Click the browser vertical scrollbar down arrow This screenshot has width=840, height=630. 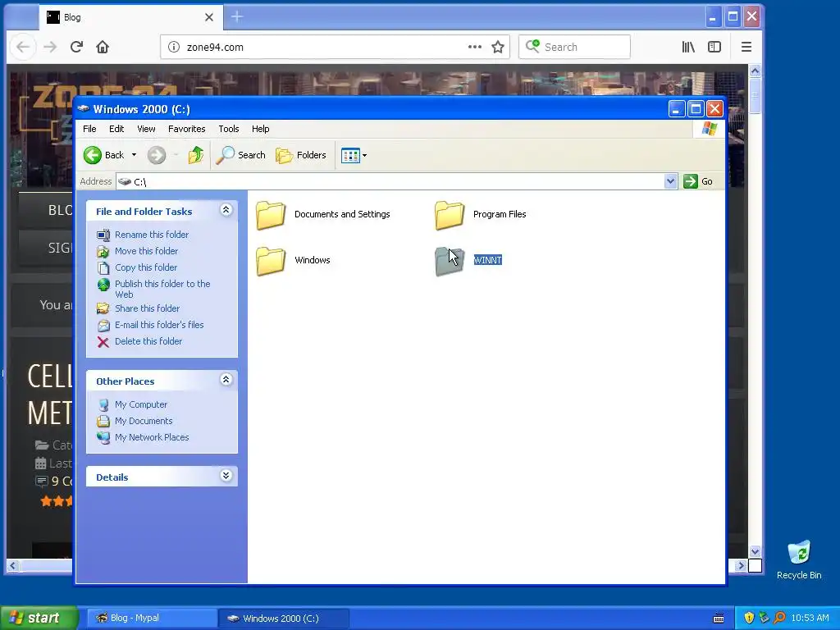point(755,551)
